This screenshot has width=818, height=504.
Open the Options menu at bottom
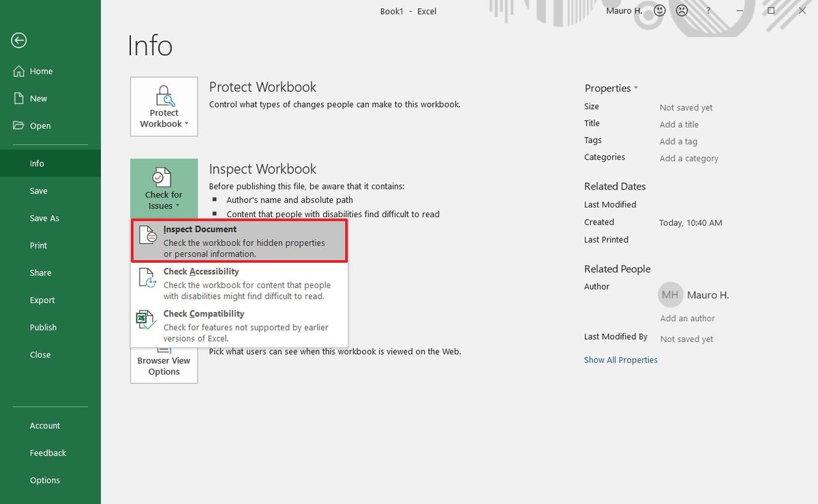pos(44,479)
